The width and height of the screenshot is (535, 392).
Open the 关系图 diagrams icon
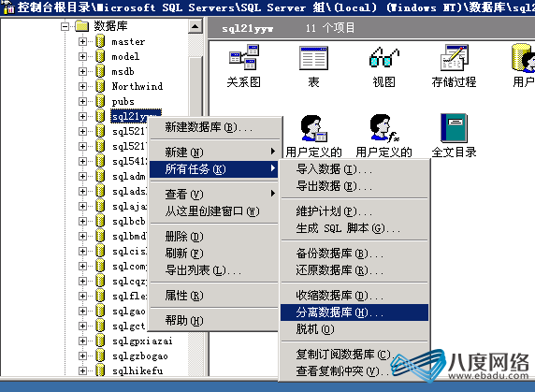243,57
